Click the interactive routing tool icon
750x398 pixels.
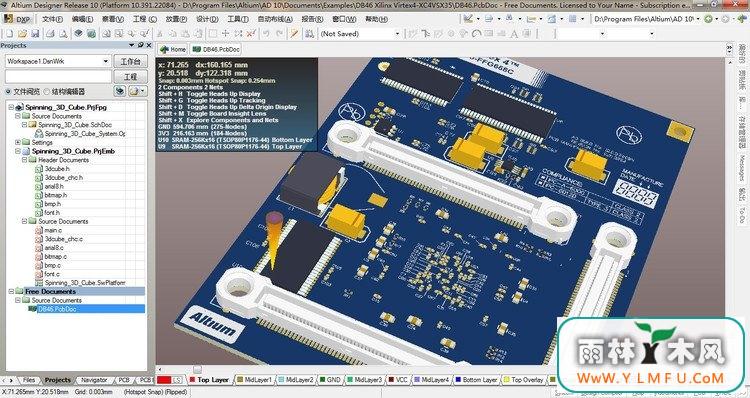[412, 34]
